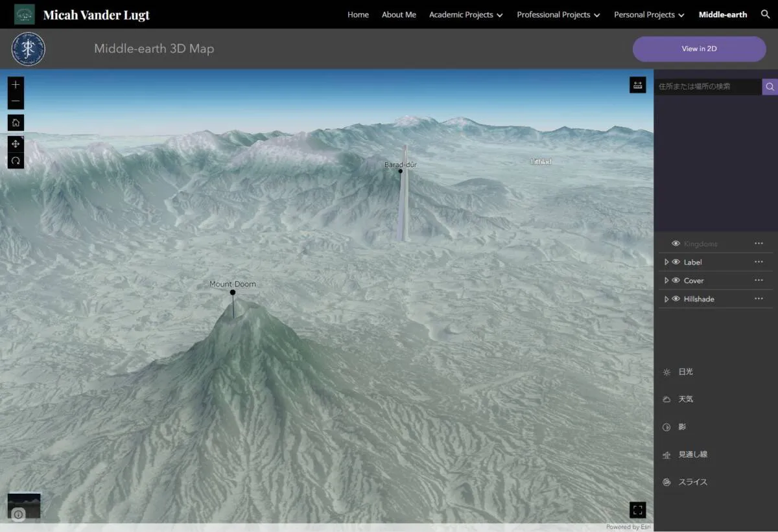Open the About Me page
The image size is (778, 532).
coord(399,14)
